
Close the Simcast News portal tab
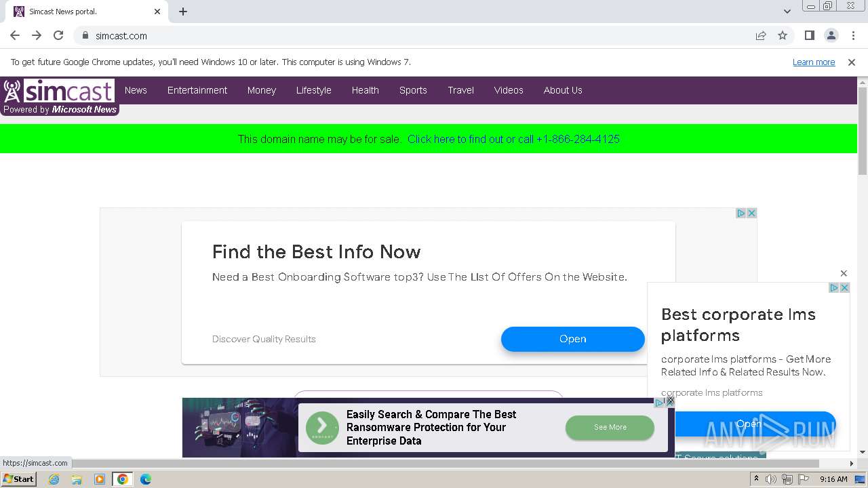pyautogui.click(x=157, y=12)
